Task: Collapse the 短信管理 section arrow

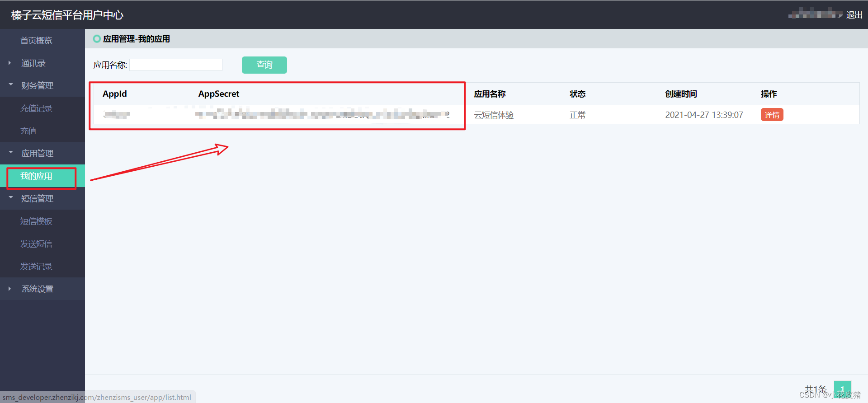Action: [10, 197]
